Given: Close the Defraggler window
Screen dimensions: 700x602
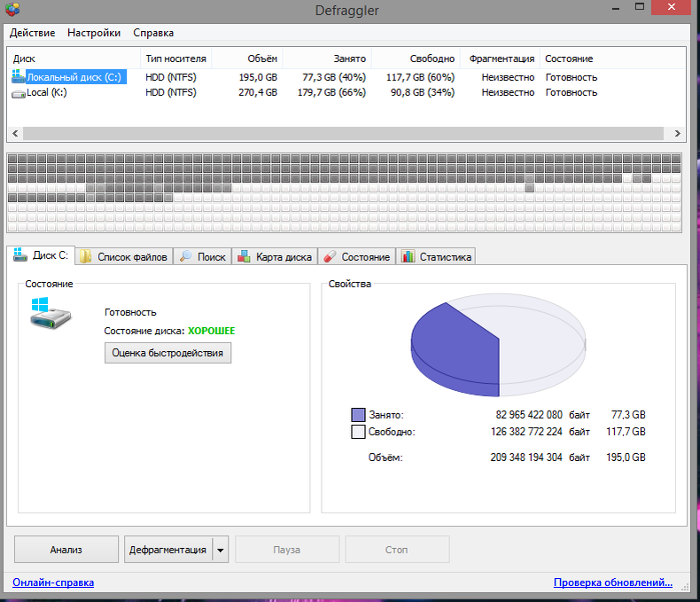Looking at the screenshot, I should pyautogui.click(x=671, y=7).
